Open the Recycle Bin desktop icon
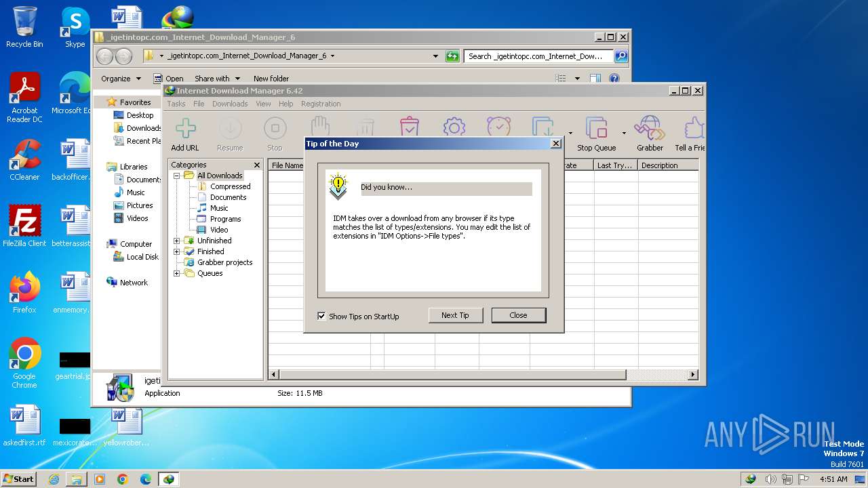Screen dimensions: 868x488 24,27
